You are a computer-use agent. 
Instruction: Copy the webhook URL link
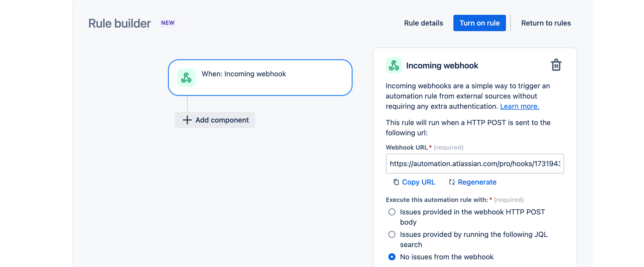[418, 182]
